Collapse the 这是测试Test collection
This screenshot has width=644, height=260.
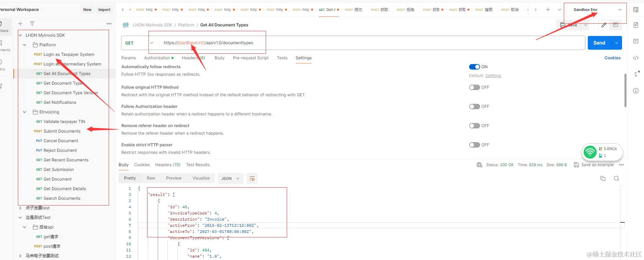click(x=20, y=218)
